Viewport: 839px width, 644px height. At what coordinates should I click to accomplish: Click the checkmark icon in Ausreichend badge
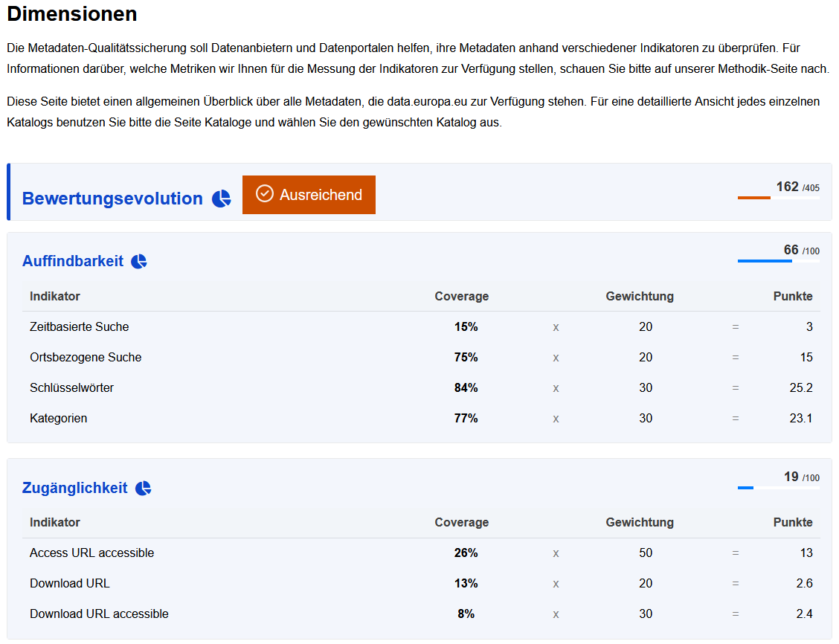264,193
